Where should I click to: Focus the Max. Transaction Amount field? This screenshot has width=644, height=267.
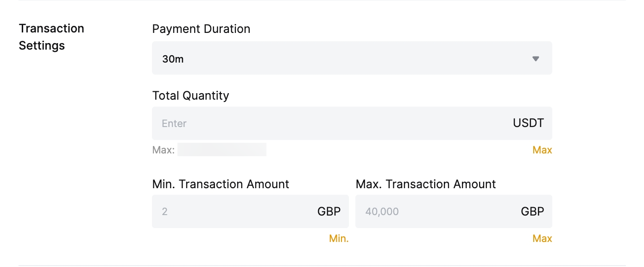436,211
